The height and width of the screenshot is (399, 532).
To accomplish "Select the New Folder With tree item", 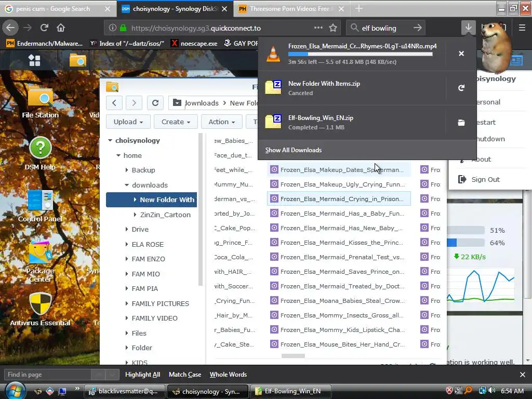I will pos(151,200).
